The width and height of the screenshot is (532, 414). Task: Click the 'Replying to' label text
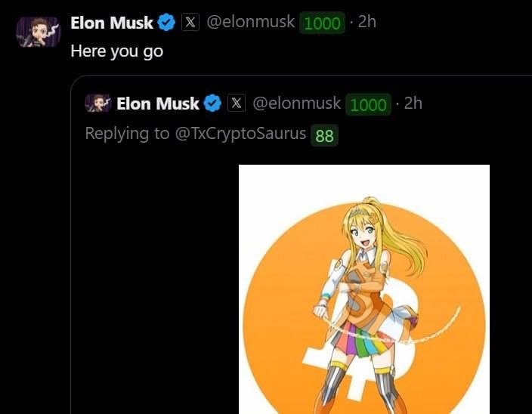point(117,134)
